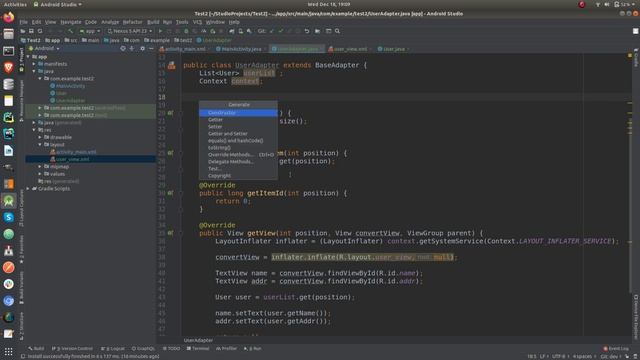
Task: Click the Test2 breadcrumb in navigation bar
Action: point(31,40)
